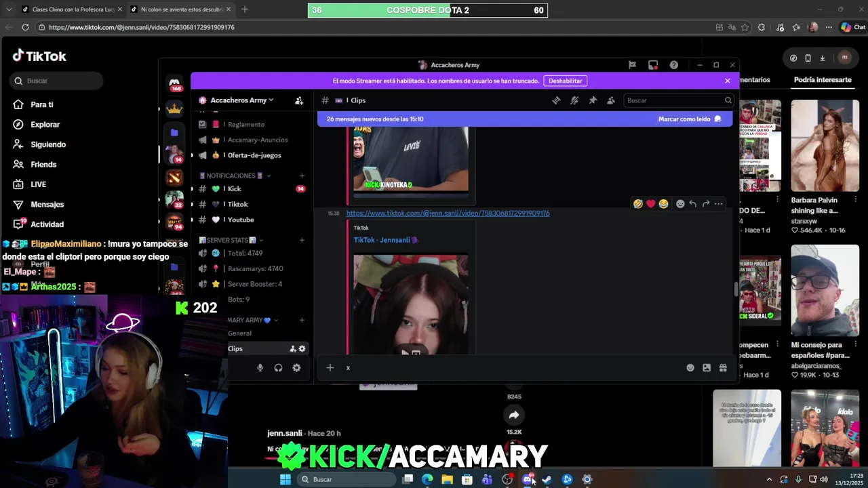Open notification settings bell in Discord header
Viewport: 868px width, 488px height.
[574, 100]
